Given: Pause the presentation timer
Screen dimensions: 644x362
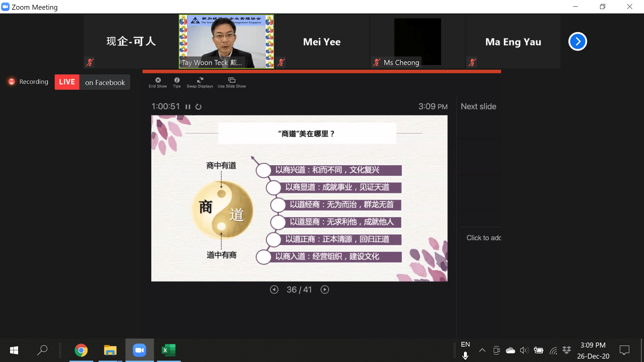Looking at the screenshot, I should pos(188,107).
